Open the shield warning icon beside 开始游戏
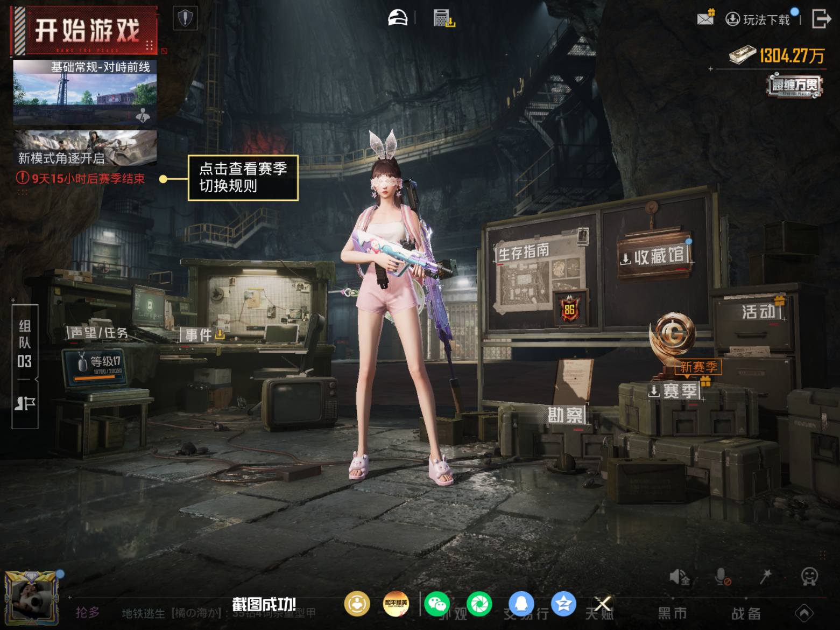Image resolution: width=840 pixels, height=630 pixels. [x=185, y=18]
